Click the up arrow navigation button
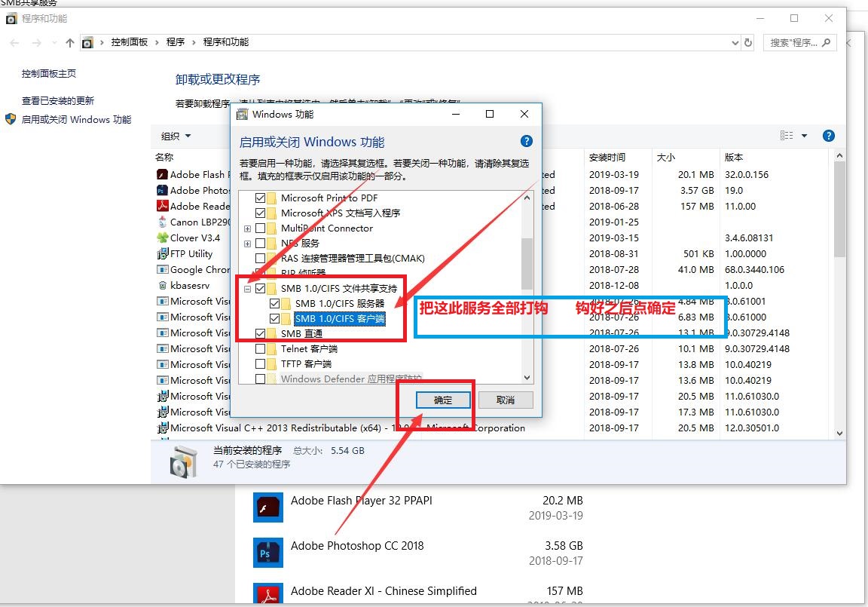 pyautogui.click(x=70, y=43)
